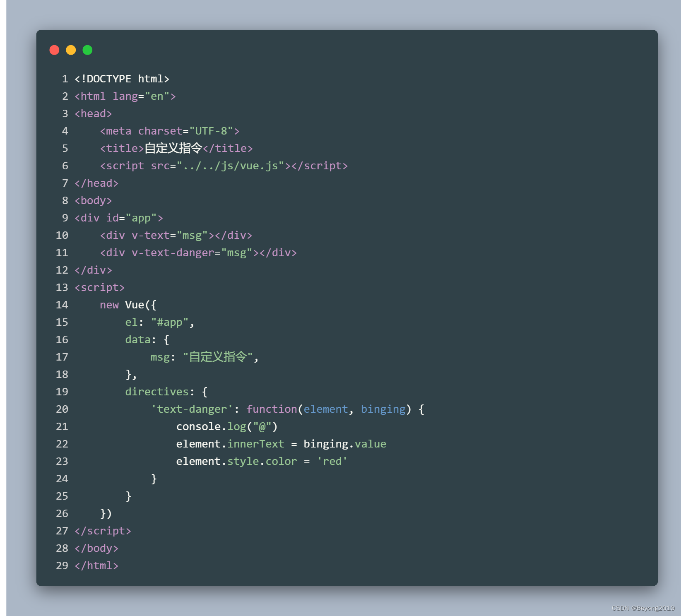
Task: Click line 1 '<!DOCTYPE html>' text
Action: [122, 79]
